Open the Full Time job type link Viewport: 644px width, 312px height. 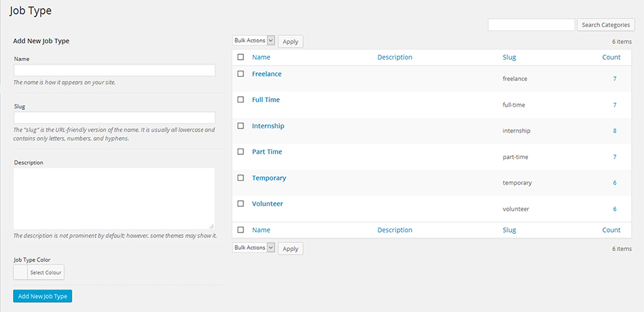point(266,100)
